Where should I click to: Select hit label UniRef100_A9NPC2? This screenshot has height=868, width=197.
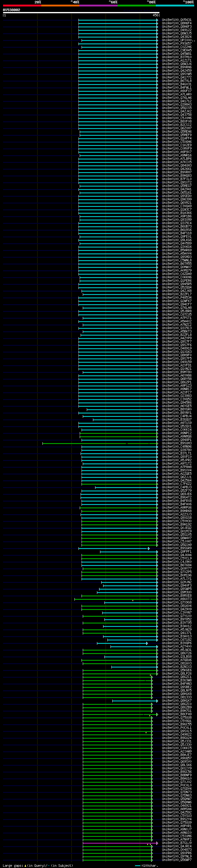176,433
